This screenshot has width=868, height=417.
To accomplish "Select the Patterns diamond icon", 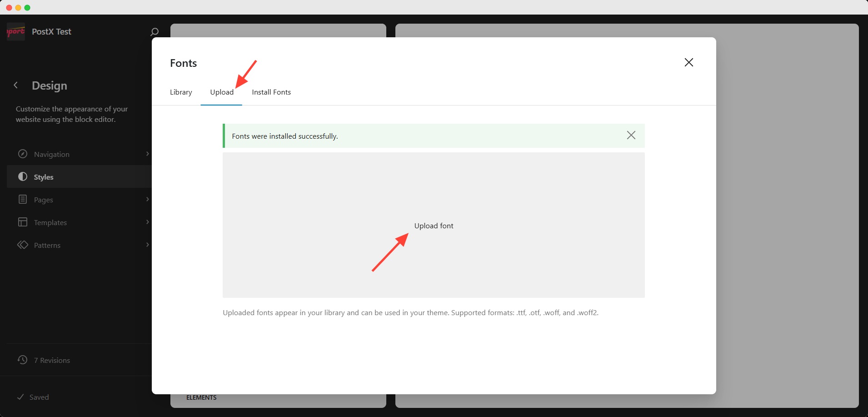I will click(x=22, y=245).
